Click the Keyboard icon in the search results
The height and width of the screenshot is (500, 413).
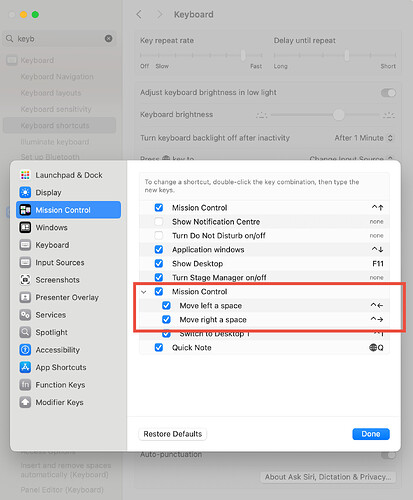point(12,60)
